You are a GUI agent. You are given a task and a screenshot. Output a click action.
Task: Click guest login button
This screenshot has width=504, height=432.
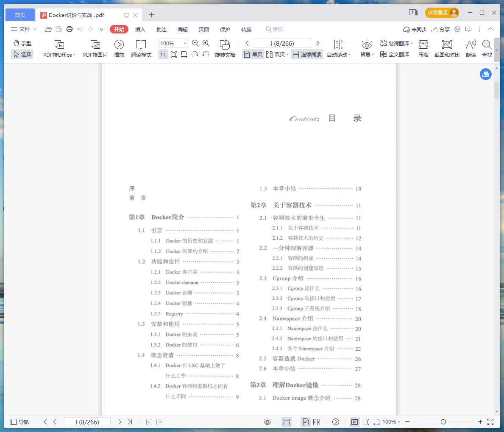point(442,13)
